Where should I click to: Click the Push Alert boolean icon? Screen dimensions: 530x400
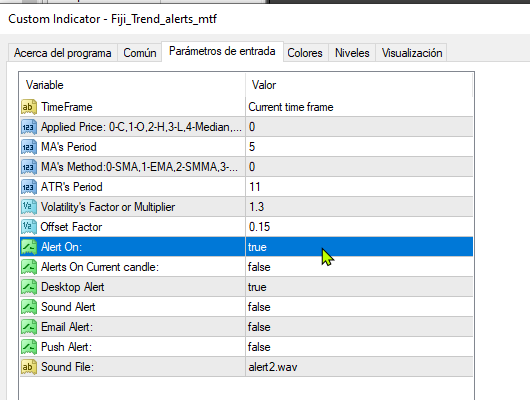coord(29,347)
